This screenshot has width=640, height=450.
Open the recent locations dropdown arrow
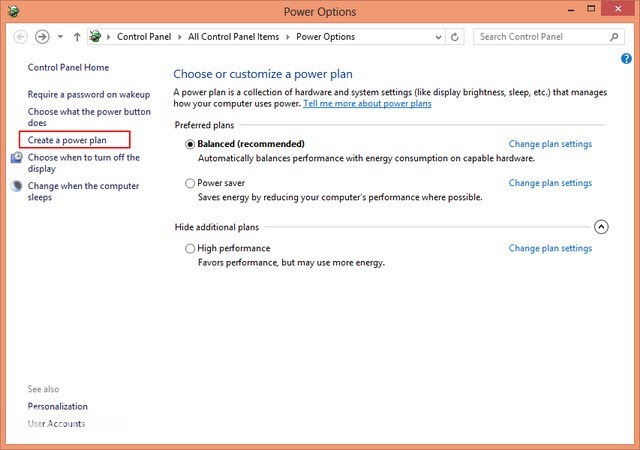click(60, 37)
